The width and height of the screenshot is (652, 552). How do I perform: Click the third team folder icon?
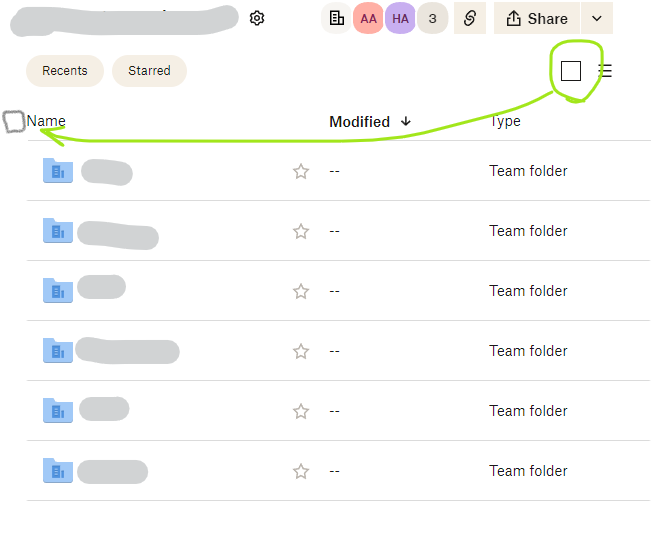[x=58, y=291]
